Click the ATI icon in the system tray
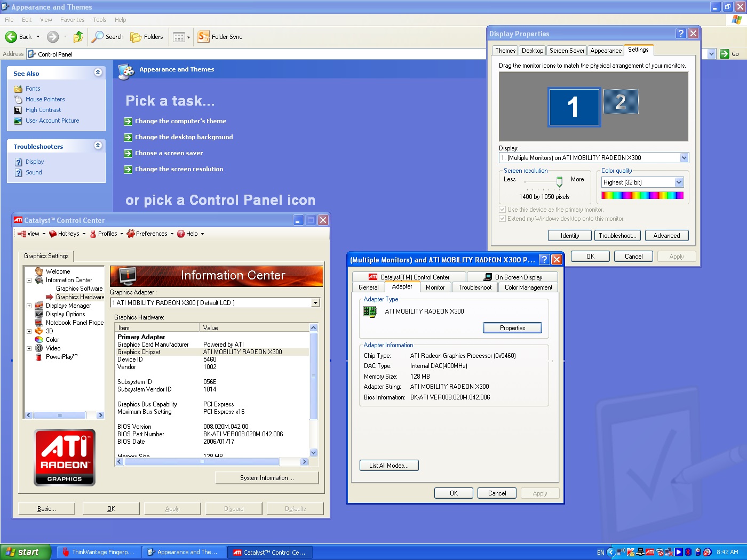747x560 pixels. (x=650, y=552)
